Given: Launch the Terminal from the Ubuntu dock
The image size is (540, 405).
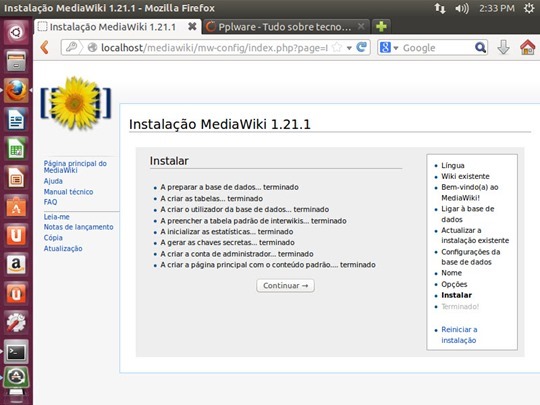Looking at the screenshot, I should pos(16,352).
